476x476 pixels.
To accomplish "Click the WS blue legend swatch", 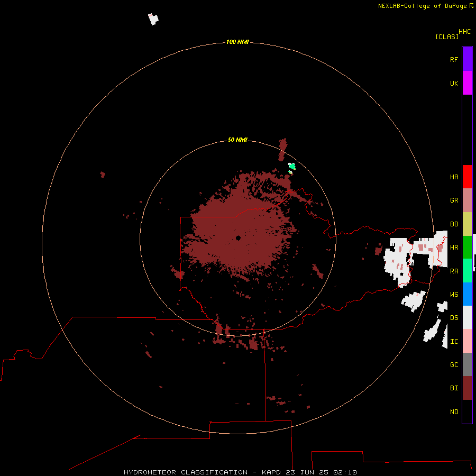I will (x=467, y=294).
